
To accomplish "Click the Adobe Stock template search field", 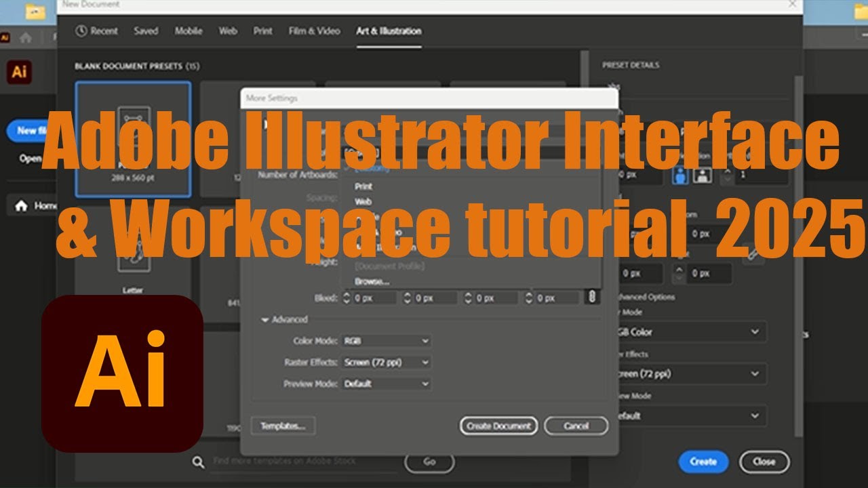I will pos(304,462).
